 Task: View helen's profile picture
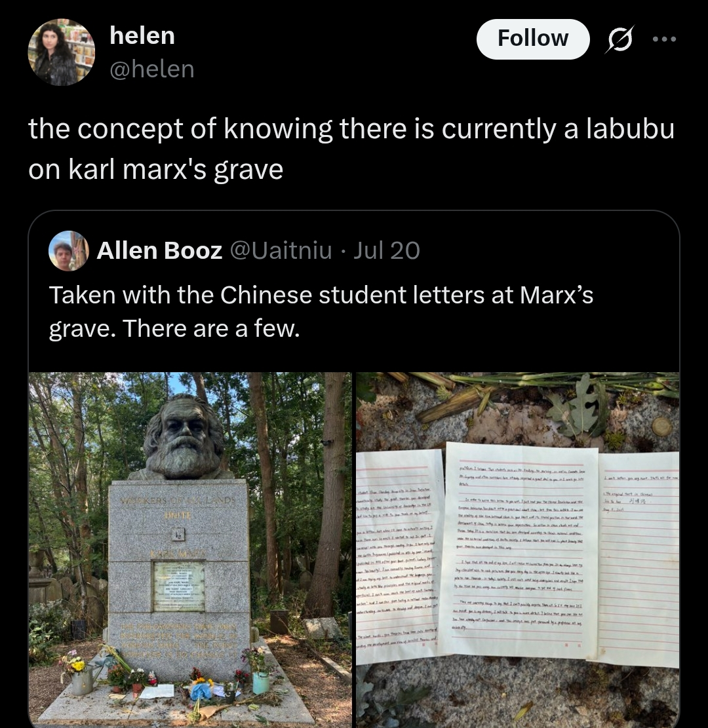click(x=62, y=52)
